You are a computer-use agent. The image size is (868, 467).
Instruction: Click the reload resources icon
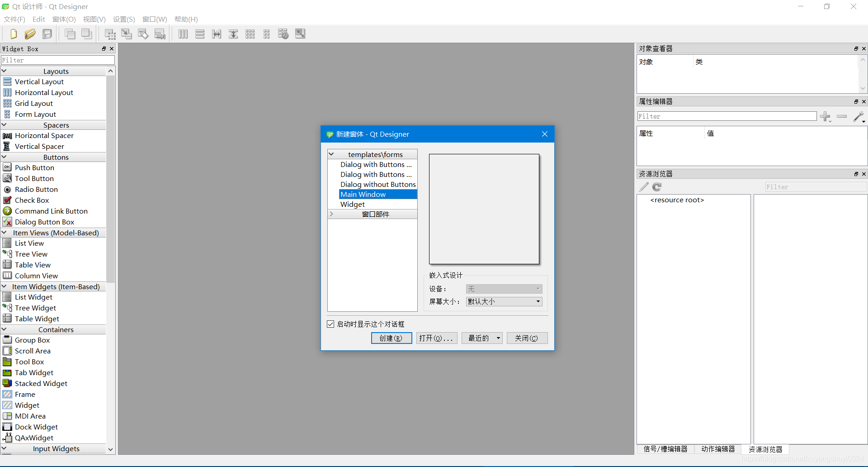coord(657,187)
